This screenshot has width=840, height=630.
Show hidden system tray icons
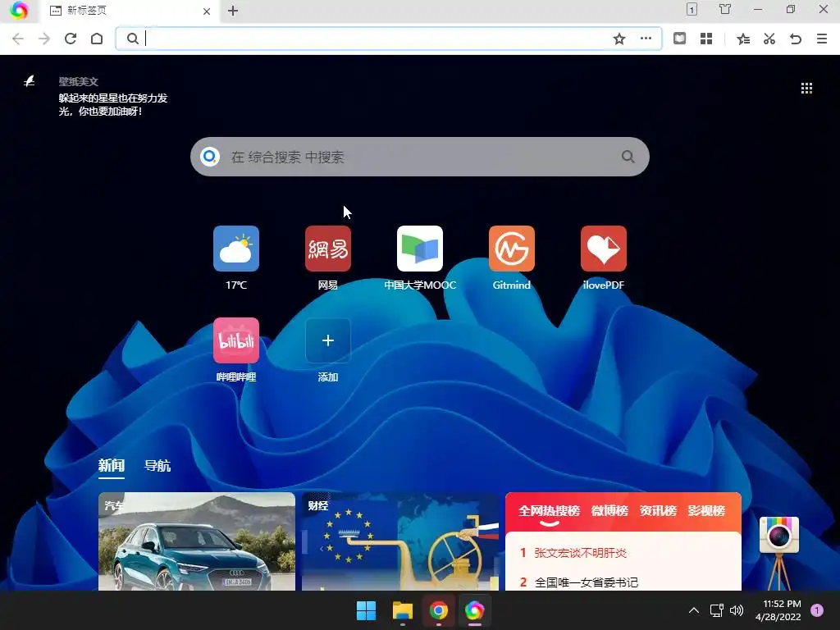(694, 610)
